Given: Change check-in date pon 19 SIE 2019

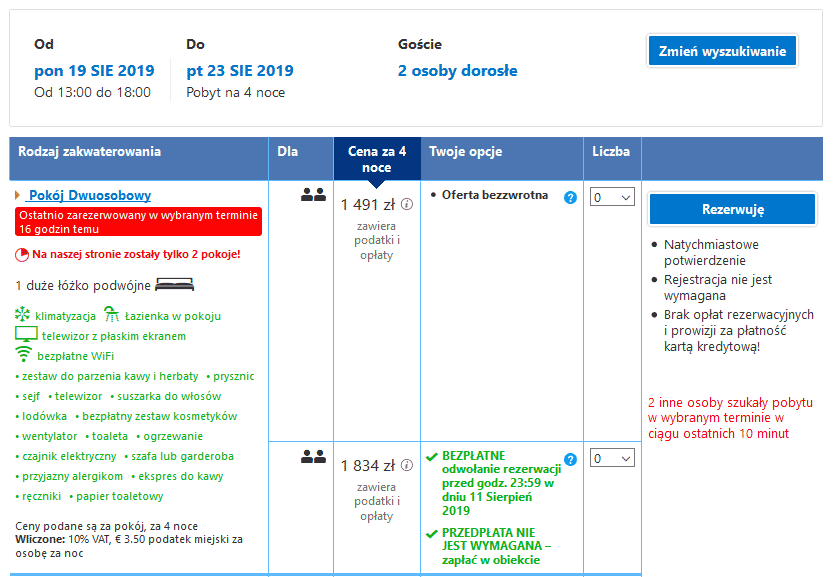Looking at the screenshot, I should click(x=94, y=71).
